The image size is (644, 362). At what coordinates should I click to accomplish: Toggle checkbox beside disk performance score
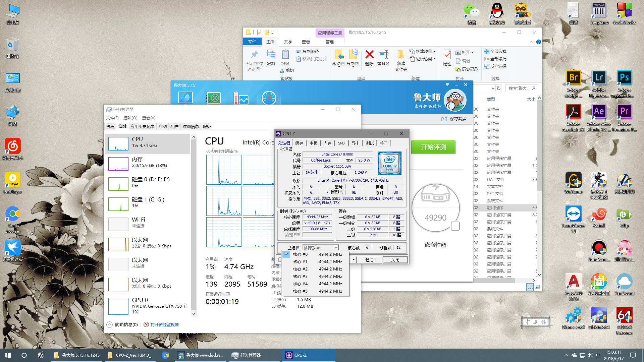[x=455, y=226]
